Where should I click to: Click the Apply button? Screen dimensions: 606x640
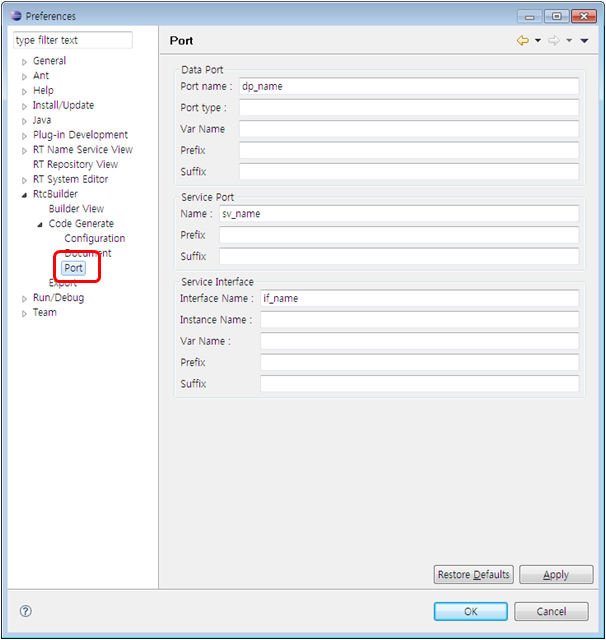(x=556, y=575)
